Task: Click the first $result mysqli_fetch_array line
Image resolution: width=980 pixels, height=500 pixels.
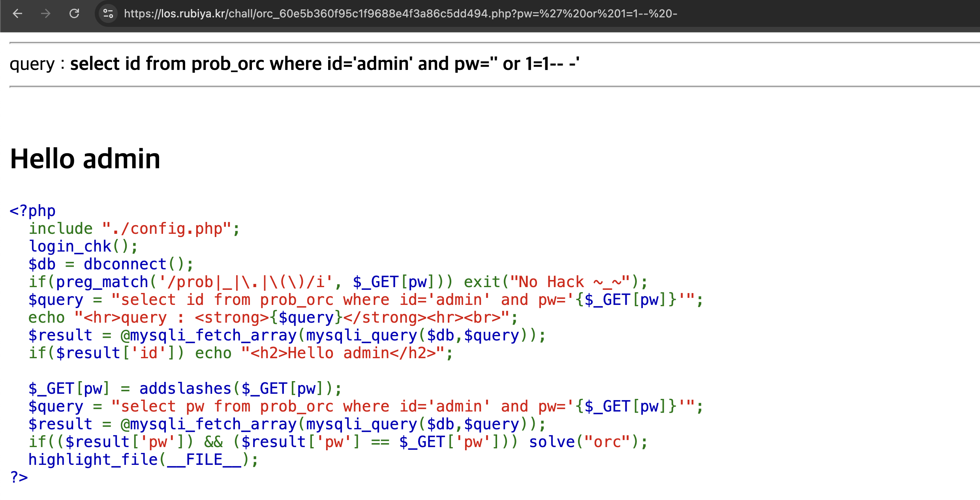Action: click(x=287, y=335)
